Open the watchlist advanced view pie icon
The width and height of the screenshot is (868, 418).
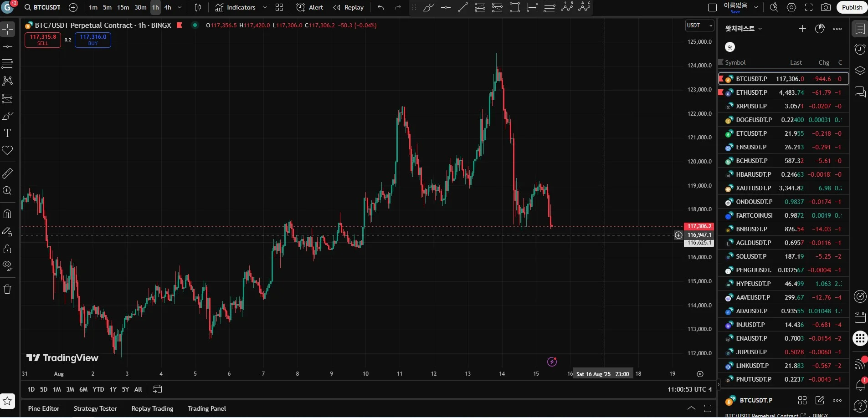(x=820, y=29)
